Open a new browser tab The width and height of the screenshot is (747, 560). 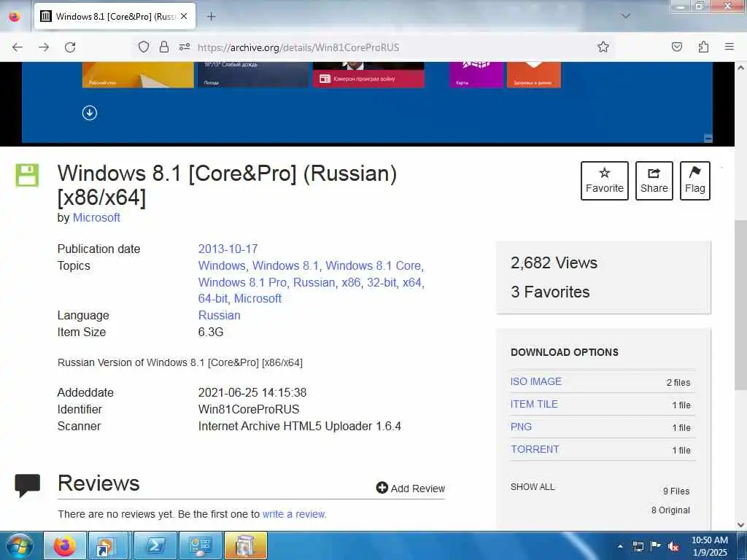212,16
